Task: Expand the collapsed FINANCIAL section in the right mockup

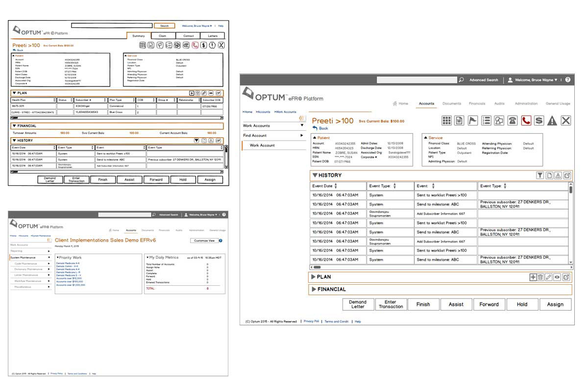Action: pyautogui.click(x=314, y=290)
